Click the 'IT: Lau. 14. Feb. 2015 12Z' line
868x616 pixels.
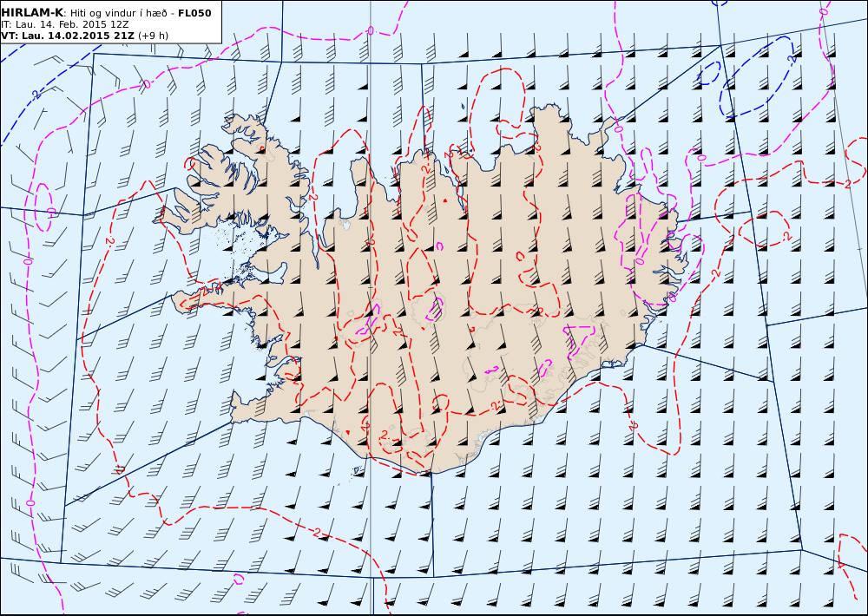click(65, 24)
